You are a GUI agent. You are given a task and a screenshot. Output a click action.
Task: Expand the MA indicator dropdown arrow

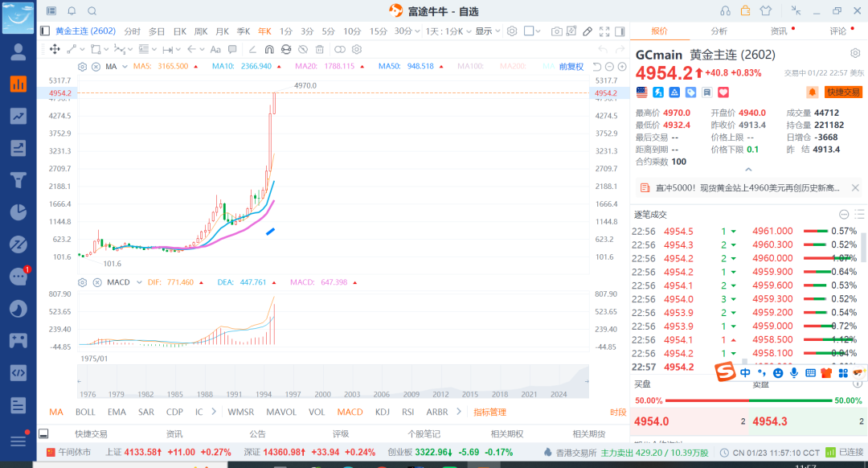pos(125,67)
